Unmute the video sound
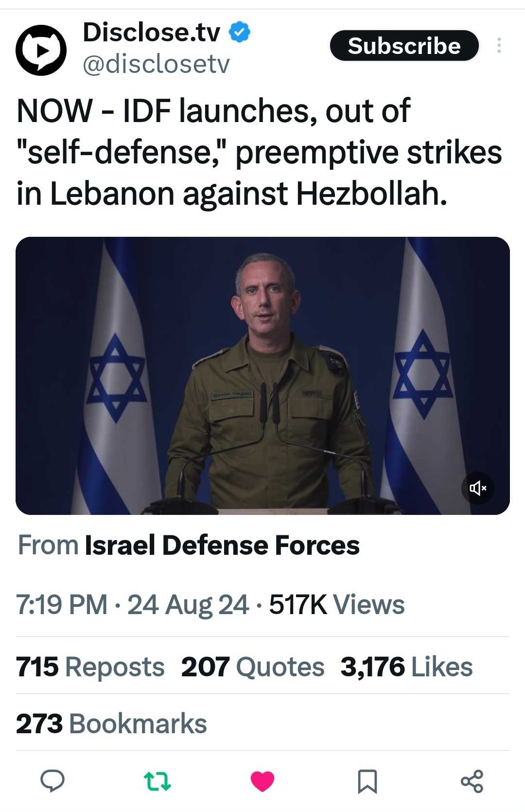Screen dimensions: 525x812 pos(477,488)
